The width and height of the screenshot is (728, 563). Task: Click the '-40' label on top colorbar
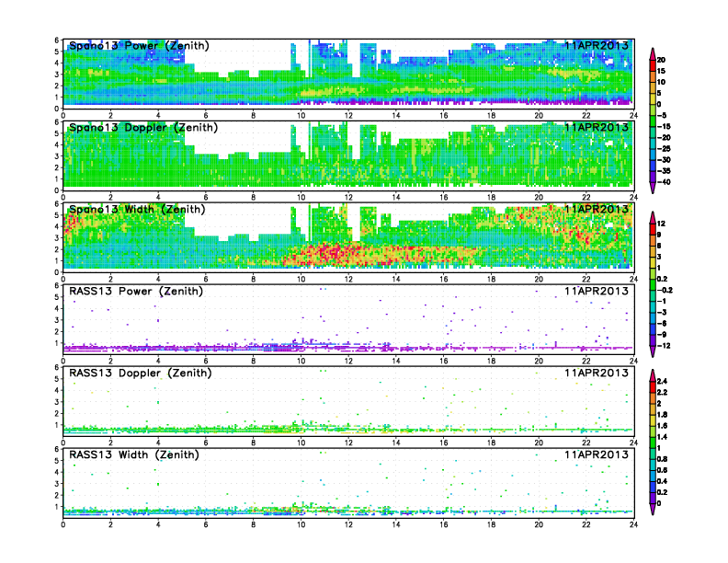(664, 182)
